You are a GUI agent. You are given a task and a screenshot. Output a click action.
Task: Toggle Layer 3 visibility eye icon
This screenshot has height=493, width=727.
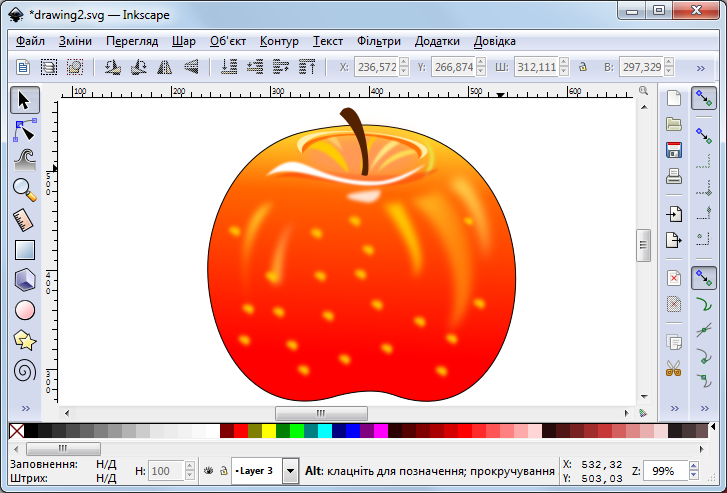pos(208,470)
